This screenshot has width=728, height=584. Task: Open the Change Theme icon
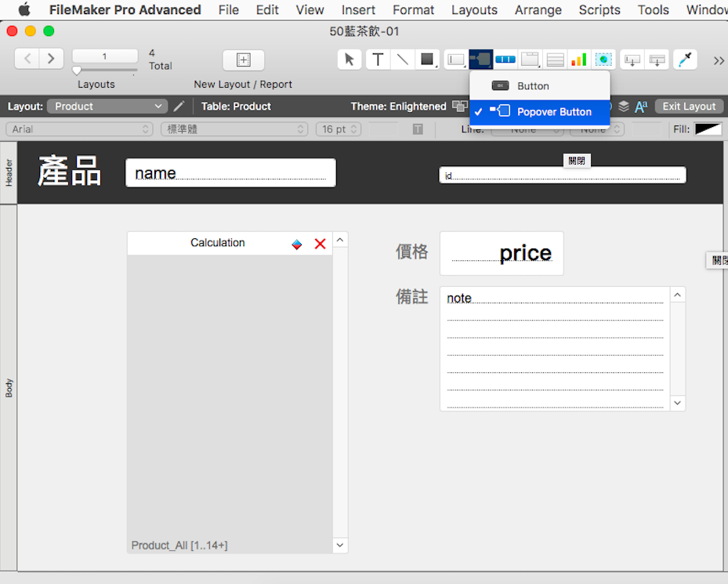point(460,107)
